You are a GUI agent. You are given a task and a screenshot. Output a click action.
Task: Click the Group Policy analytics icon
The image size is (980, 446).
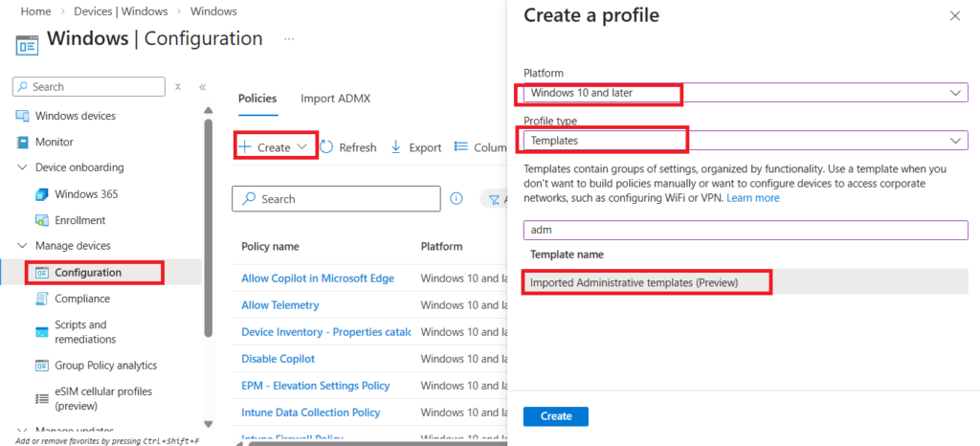(x=42, y=366)
